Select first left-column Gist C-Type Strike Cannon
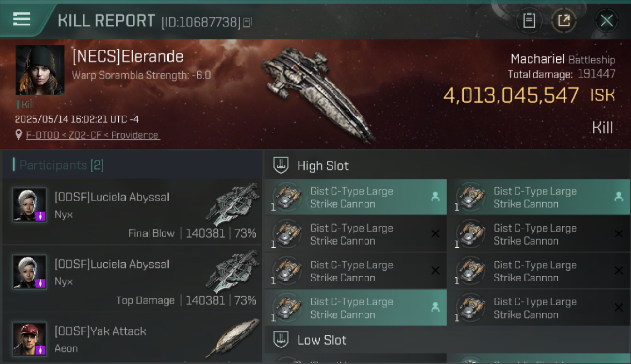 (x=355, y=197)
